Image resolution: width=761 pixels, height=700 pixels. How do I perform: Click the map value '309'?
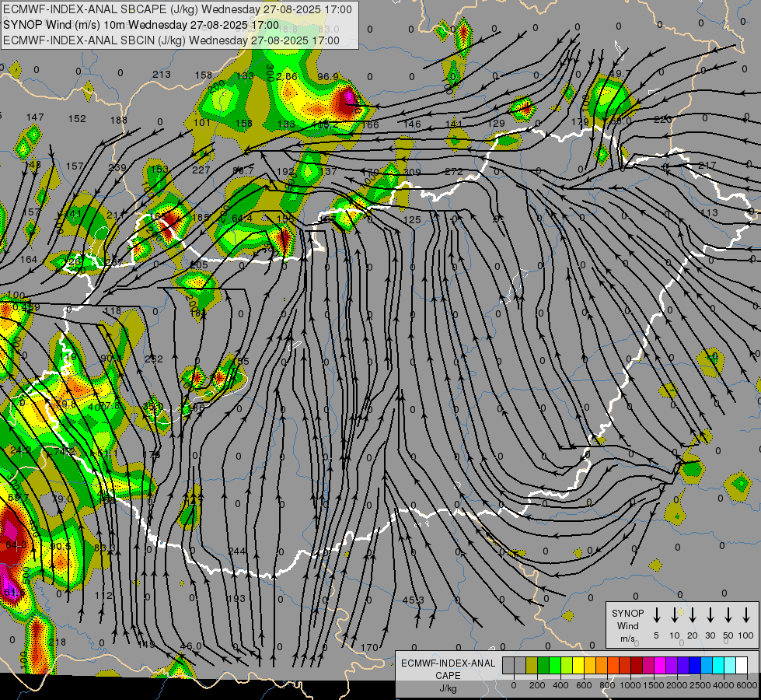pyautogui.click(x=412, y=172)
